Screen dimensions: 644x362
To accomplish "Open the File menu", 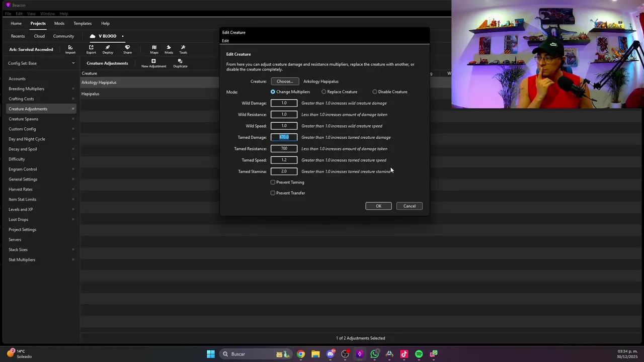I will tap(8, 14).
